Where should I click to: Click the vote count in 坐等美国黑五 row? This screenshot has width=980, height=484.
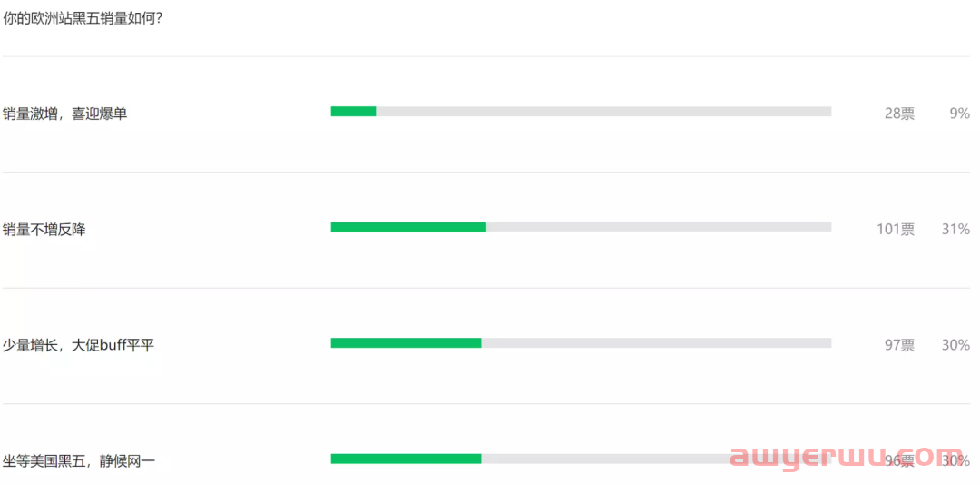(x=899, y=461)
